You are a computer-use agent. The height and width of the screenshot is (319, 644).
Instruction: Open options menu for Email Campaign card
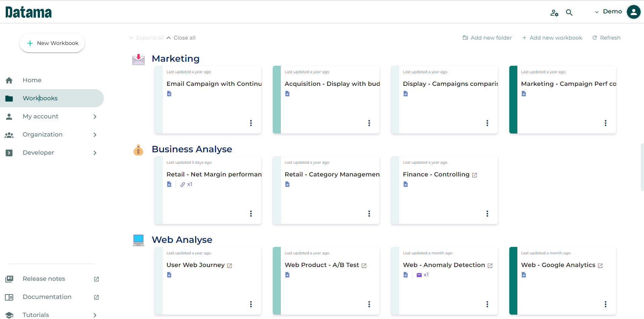click(251, 123)
